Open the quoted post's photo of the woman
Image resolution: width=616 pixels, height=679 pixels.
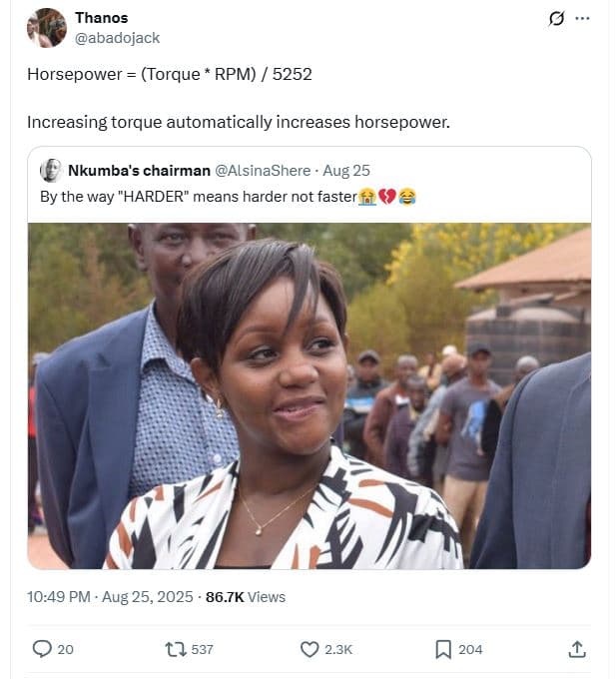click(x=308, y=395)
